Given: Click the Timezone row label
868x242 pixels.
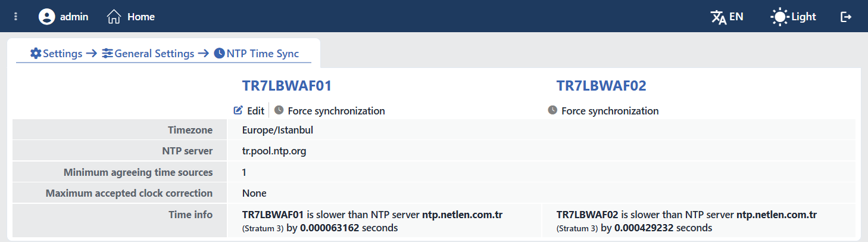Looking at the screenshot, I should click(190, 129).
